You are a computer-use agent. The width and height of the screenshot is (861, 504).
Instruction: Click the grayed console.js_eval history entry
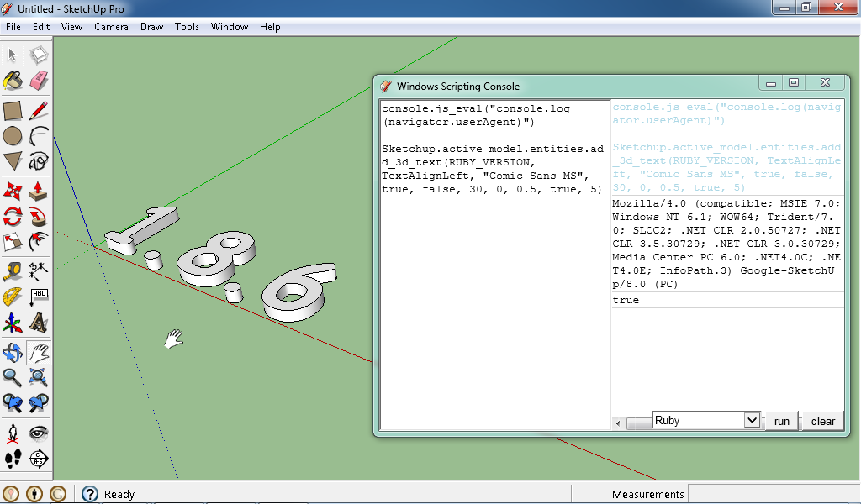tap(726, 113)
